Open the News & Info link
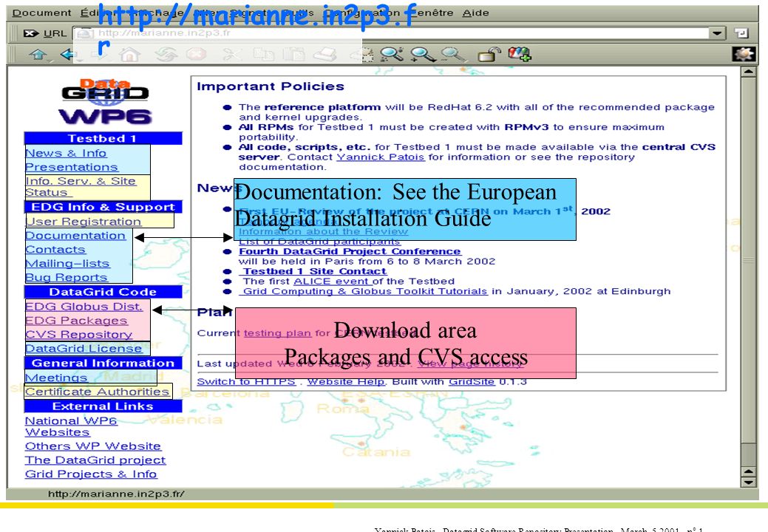The width and height of the screenshot is (768, 532). (x=66, y=153)
